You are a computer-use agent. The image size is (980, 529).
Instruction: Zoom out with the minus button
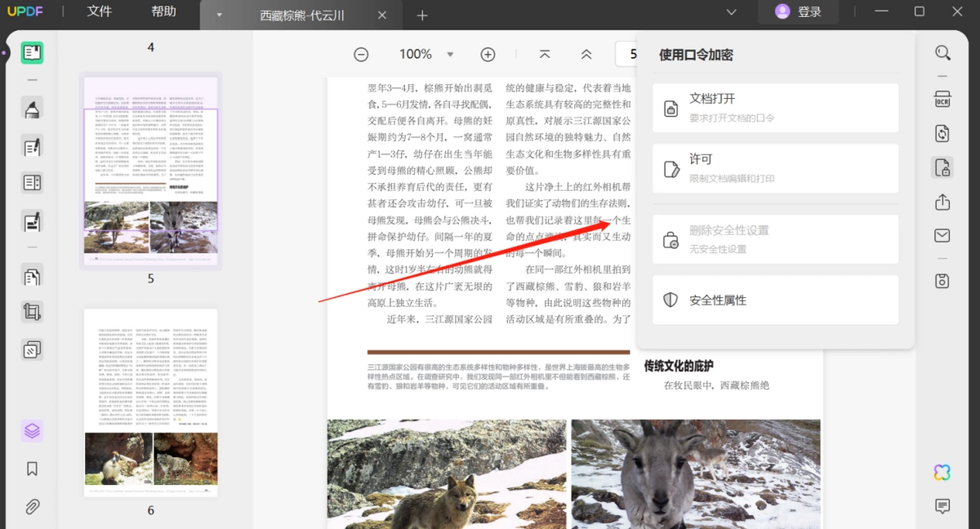[361, 55]
